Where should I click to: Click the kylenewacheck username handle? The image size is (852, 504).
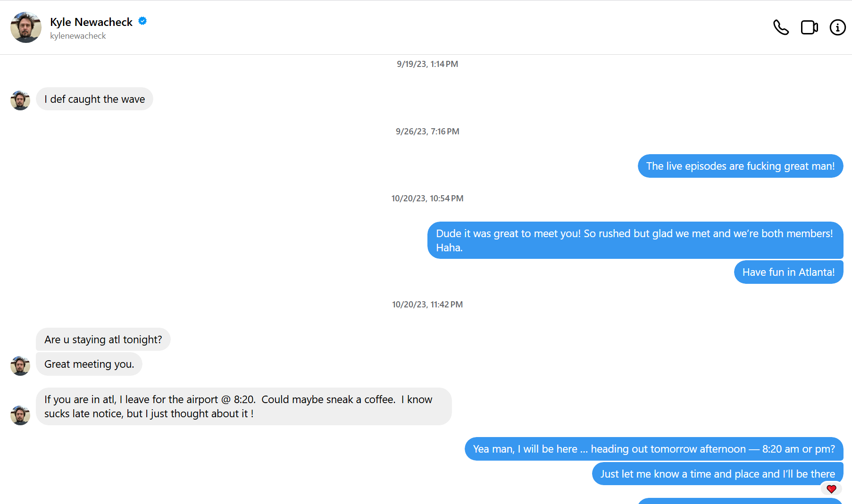78,36
